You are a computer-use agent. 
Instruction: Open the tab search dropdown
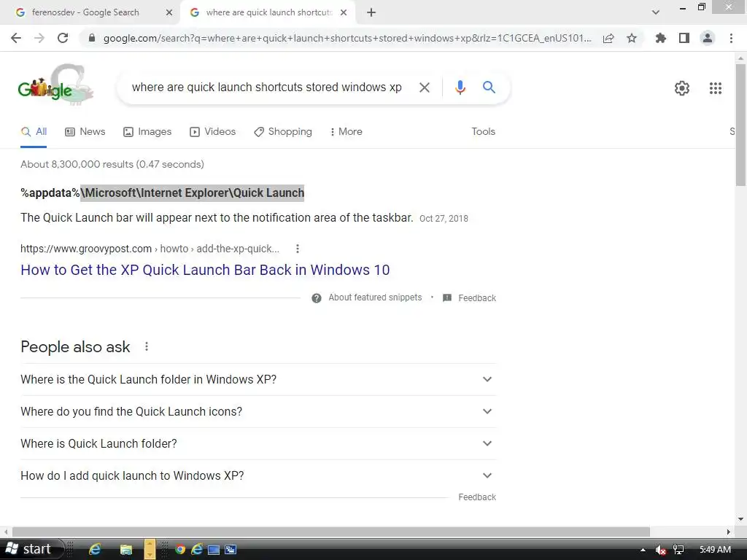click(656, 12)
